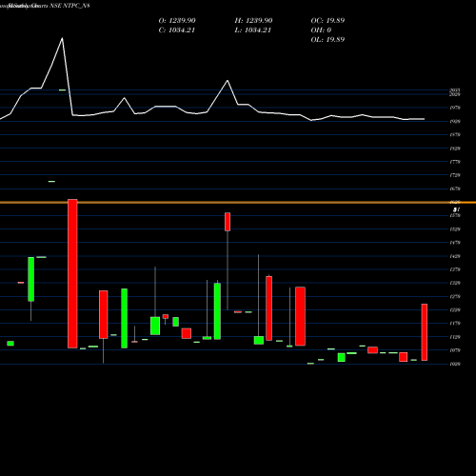Click the orange current-price horizontal line
The width and height of the screenshot is (476, 476).
238,202
